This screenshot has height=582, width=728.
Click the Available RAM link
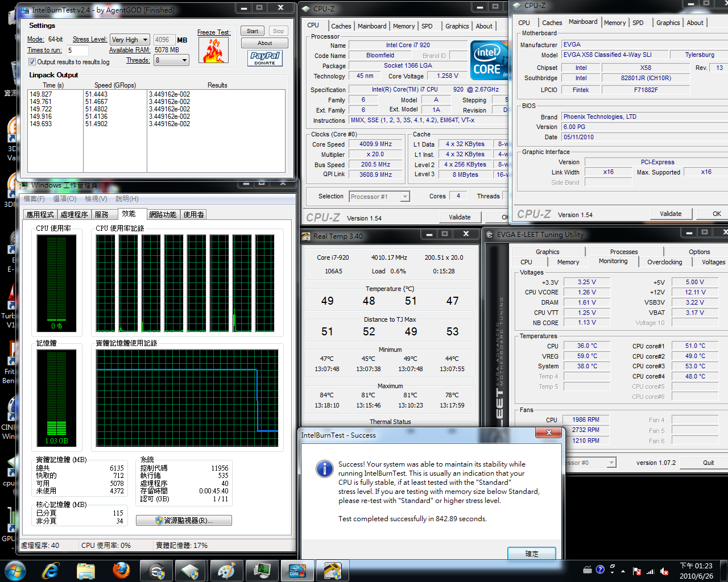tap(130, 50)
